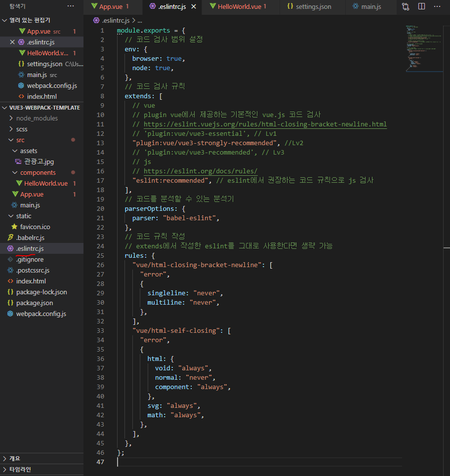Click "babel-eslint" parser value
450x476 pixels.
click(189, 218)
